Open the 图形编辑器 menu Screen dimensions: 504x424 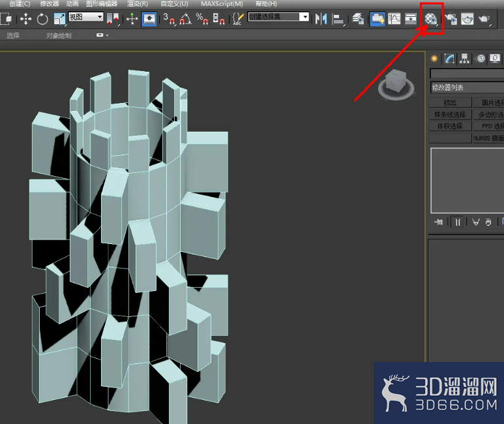click(x=102, y=4)
